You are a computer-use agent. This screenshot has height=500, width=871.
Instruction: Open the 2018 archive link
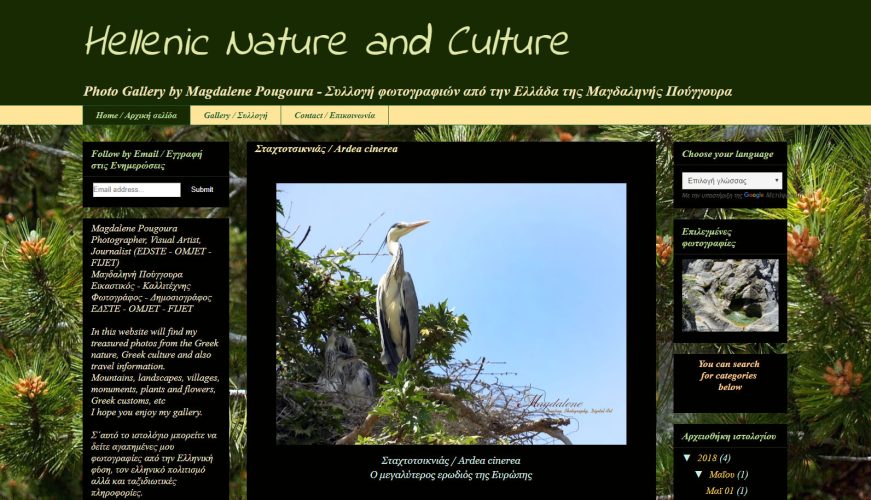707,458
